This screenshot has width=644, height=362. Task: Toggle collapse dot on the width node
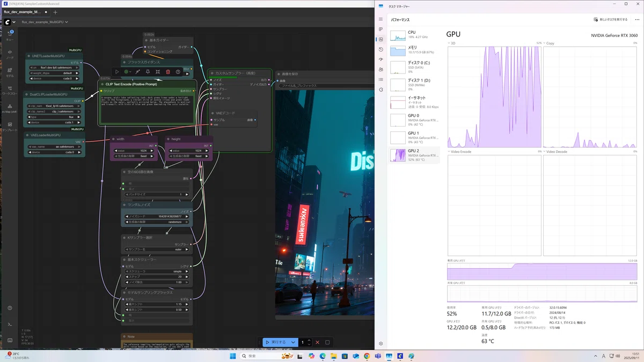[113, 139]
